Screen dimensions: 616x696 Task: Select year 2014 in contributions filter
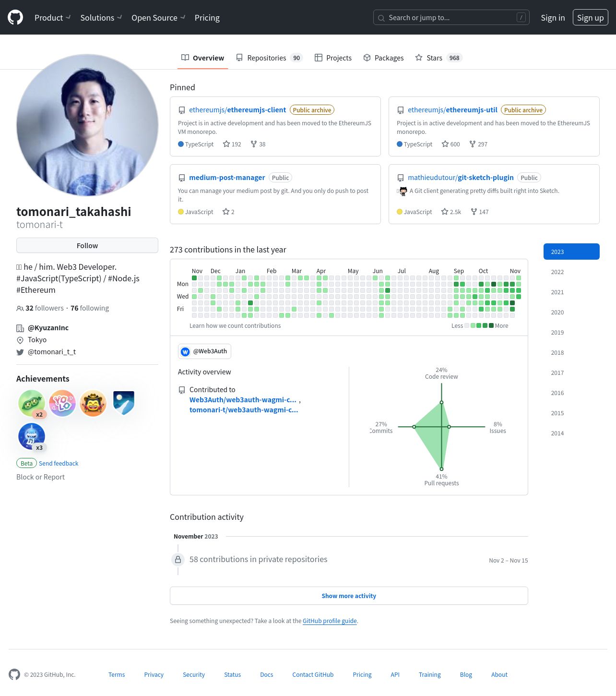[571, 433]
